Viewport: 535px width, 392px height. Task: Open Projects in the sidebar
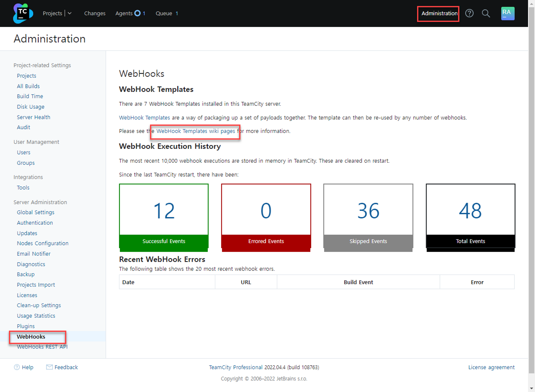coord(26,76)
